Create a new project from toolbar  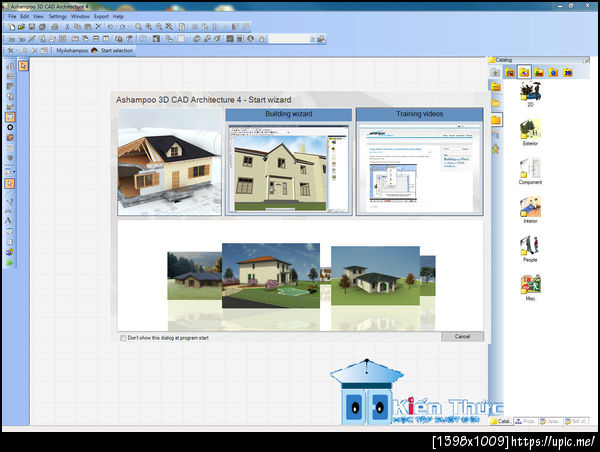(11, 27)
